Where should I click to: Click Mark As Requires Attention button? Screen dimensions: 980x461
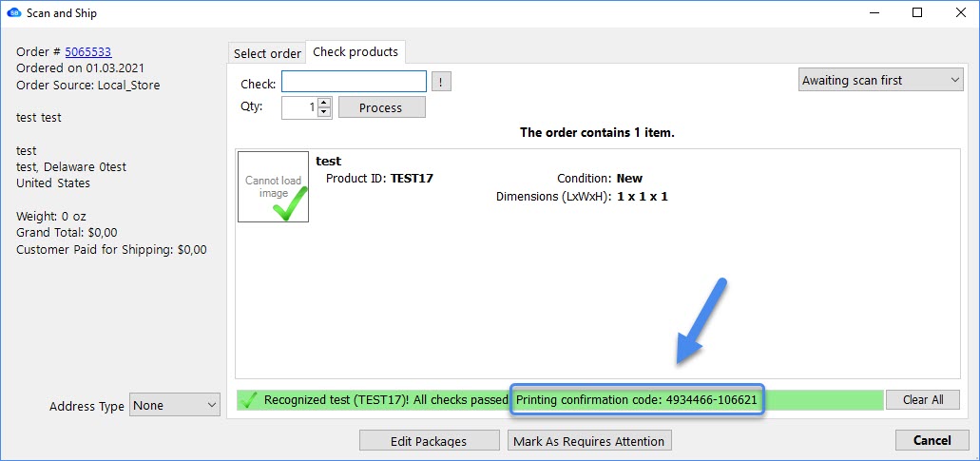[589, 440]
